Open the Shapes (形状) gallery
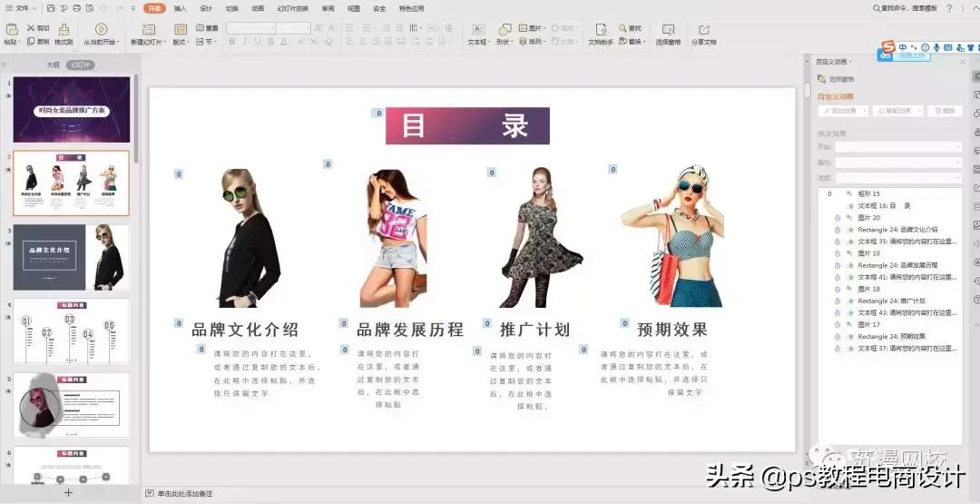 (x=505, y=35)
